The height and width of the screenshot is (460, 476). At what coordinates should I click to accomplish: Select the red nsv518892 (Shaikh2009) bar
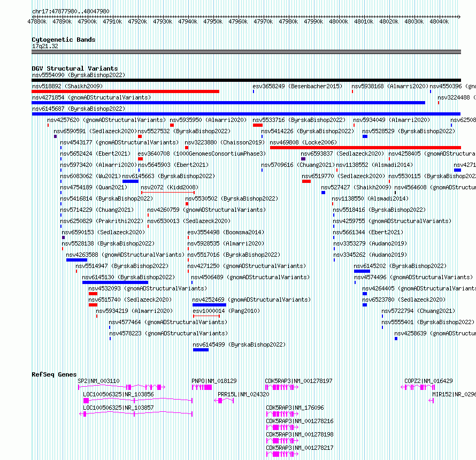[125, 91]
